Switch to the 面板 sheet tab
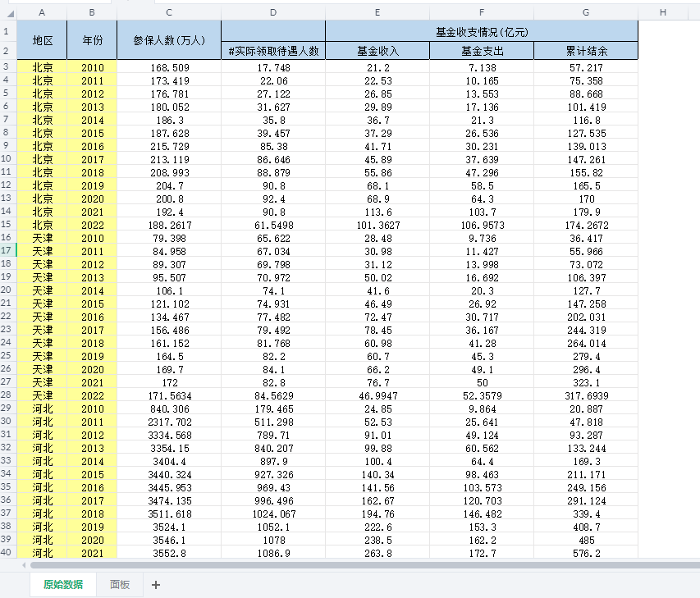 [x=120, y=585]
